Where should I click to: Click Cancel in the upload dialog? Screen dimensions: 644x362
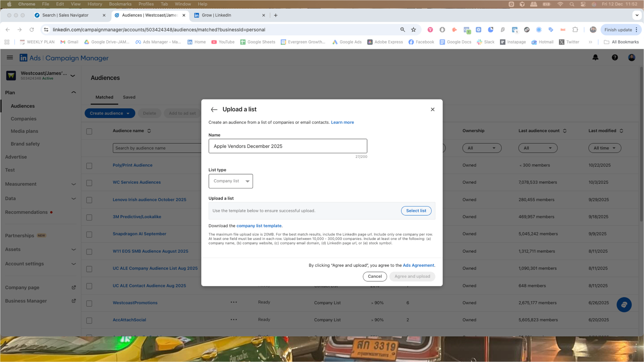coord(375,277)
